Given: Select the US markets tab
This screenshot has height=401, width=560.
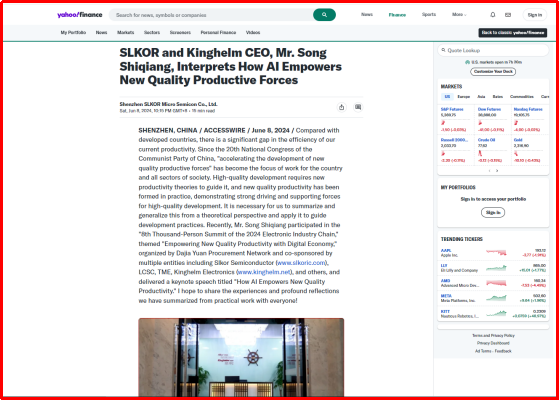Looking at the screenshot, I should (x=447, y=96).
